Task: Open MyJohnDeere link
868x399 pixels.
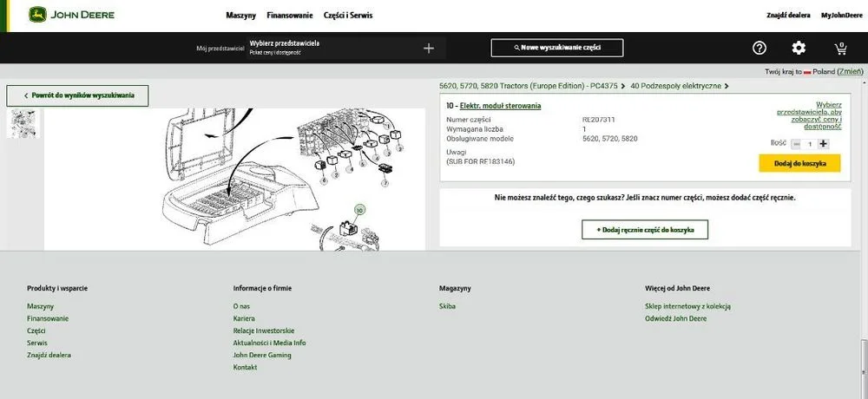Action: pos(841,16)
